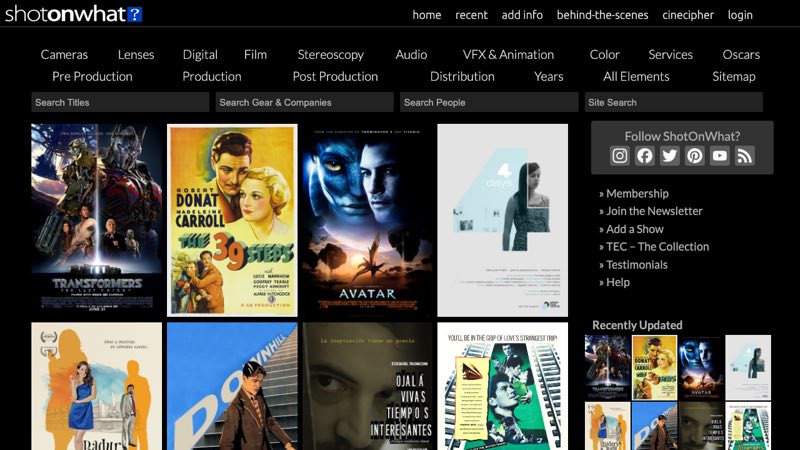Open 39 Steps thumbnail in Recently Updated
This screenshot has width=800, height=450.
(654, 367)
